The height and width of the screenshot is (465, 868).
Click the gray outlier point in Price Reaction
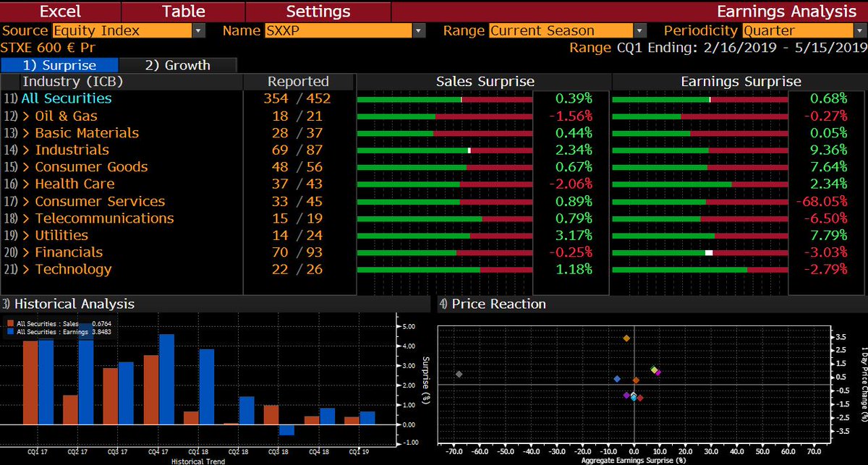[x=459, y=374]
